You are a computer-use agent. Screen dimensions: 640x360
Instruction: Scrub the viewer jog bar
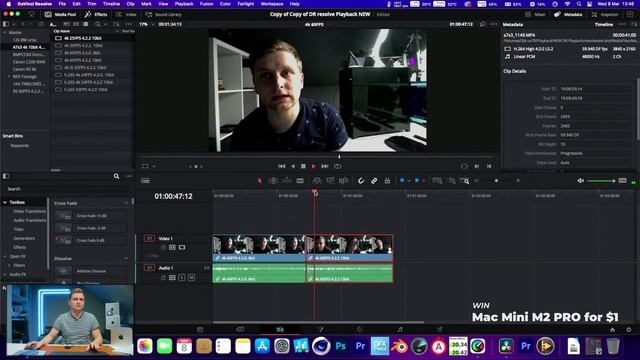click(x=317, y=156)
